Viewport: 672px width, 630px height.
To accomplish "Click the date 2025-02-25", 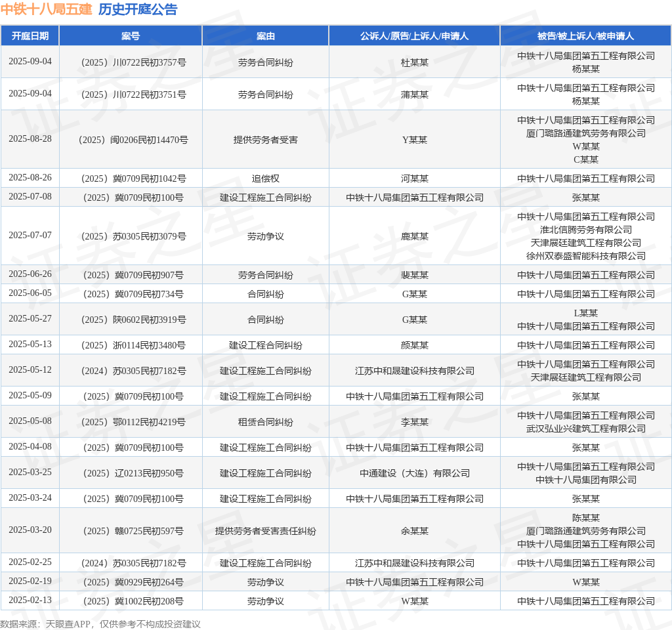I will point(30,562).
